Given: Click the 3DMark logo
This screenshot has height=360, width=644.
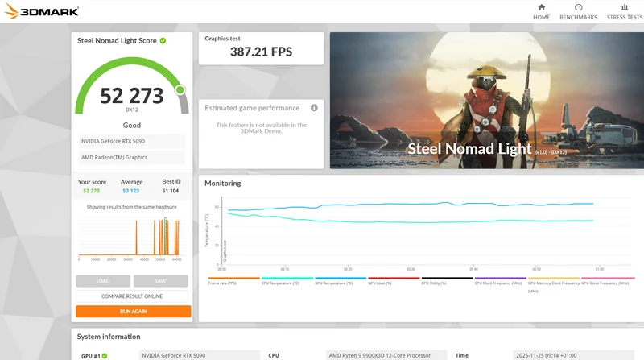Looking at the screenshot, I should (41, 11).
